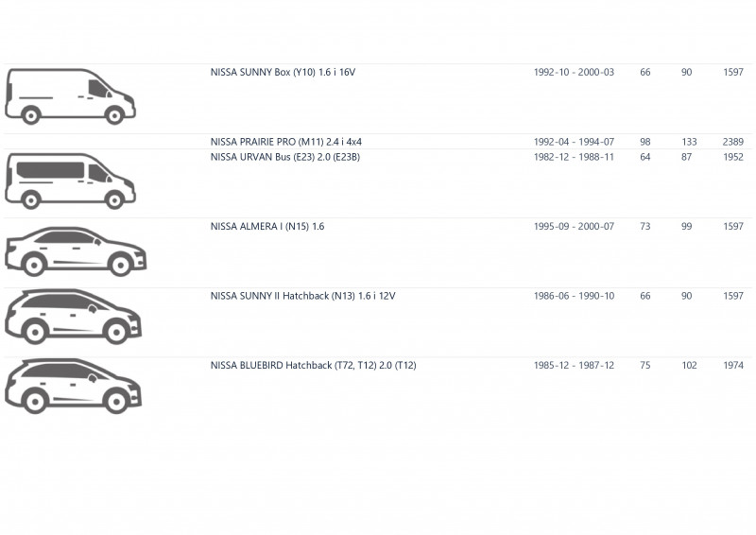
Task: Click the sedan icon for ALMERA I
Action: coord(76,251)
